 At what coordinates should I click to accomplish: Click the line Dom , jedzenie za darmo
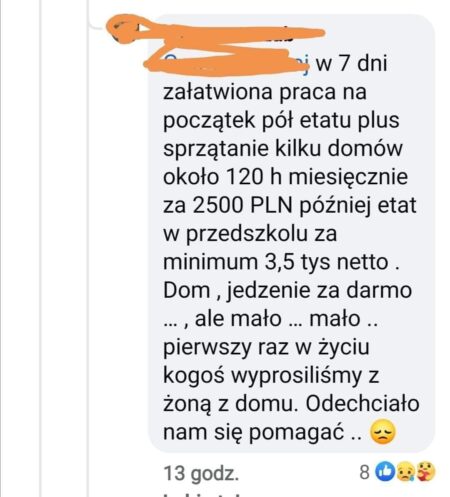[x=287, y=290]
